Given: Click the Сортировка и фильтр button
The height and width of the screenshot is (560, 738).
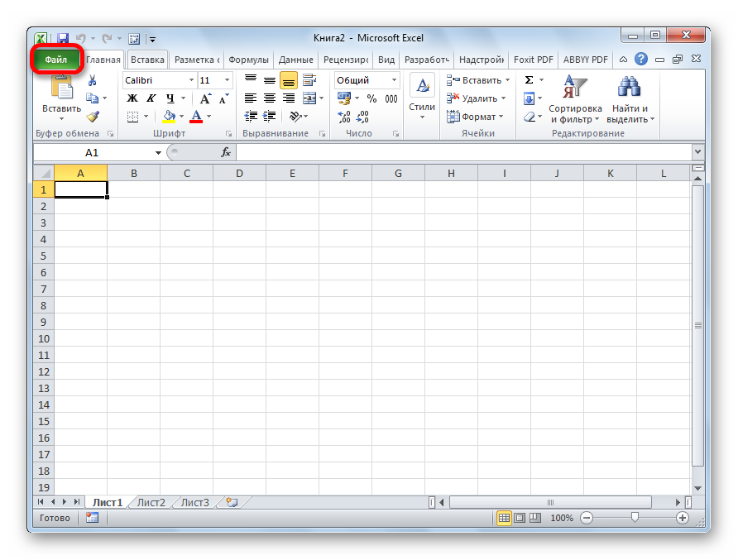Looking at the screenshot, I should tap(575, 99).
